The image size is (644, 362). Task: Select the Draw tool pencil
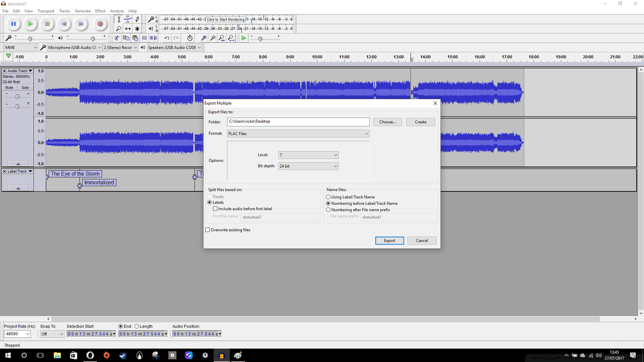point(137,19)
